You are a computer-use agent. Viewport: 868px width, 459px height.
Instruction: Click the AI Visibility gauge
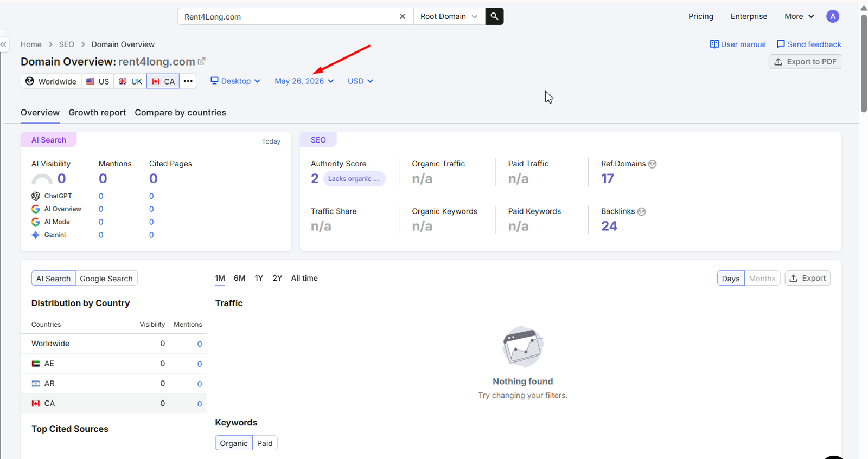pos(42,179)
